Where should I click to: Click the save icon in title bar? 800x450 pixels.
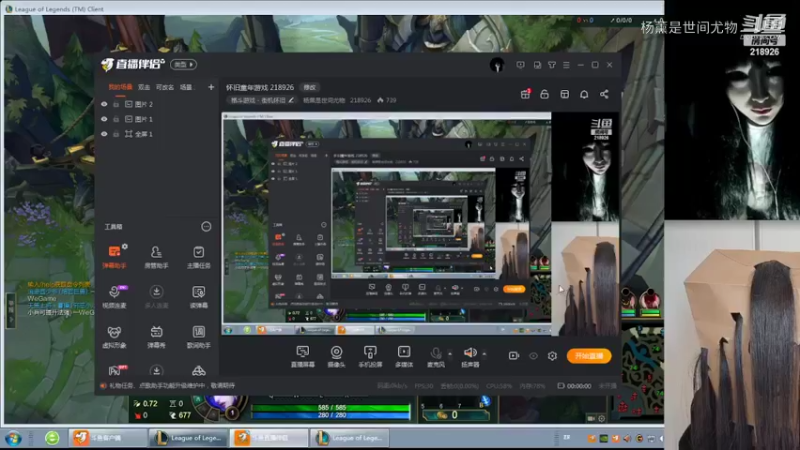537,65
